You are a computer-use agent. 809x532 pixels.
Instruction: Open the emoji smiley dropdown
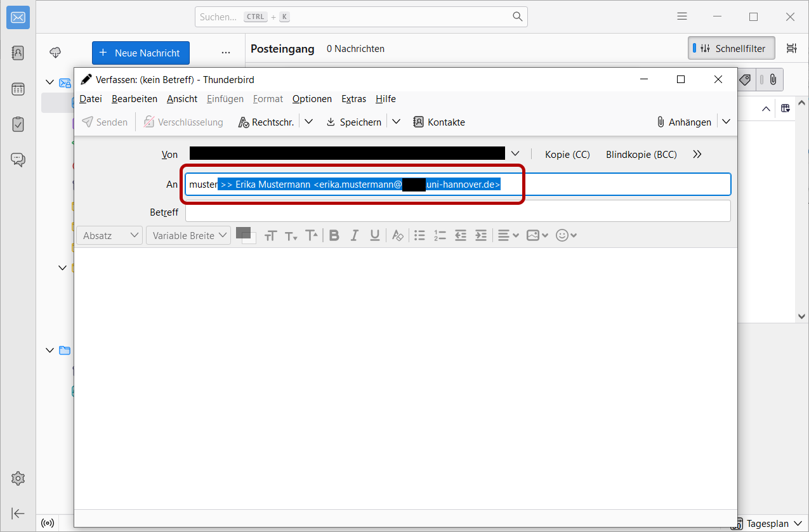click(x=566, y=235)
